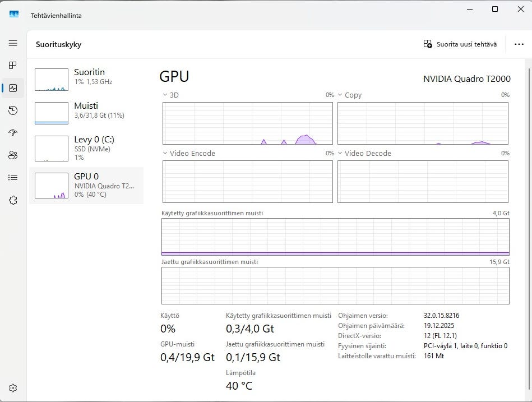Open the Services puzzle icon
The image size is (532, 402).
click(x=13, y=200)
